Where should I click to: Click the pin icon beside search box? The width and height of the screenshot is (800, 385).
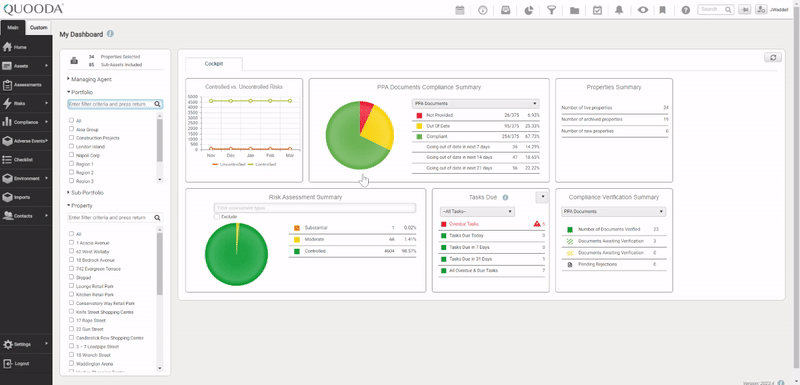744,9
